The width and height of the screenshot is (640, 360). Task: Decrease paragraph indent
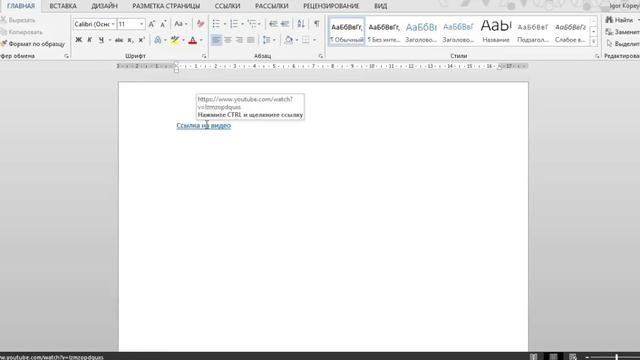click(x=273, y=24)
